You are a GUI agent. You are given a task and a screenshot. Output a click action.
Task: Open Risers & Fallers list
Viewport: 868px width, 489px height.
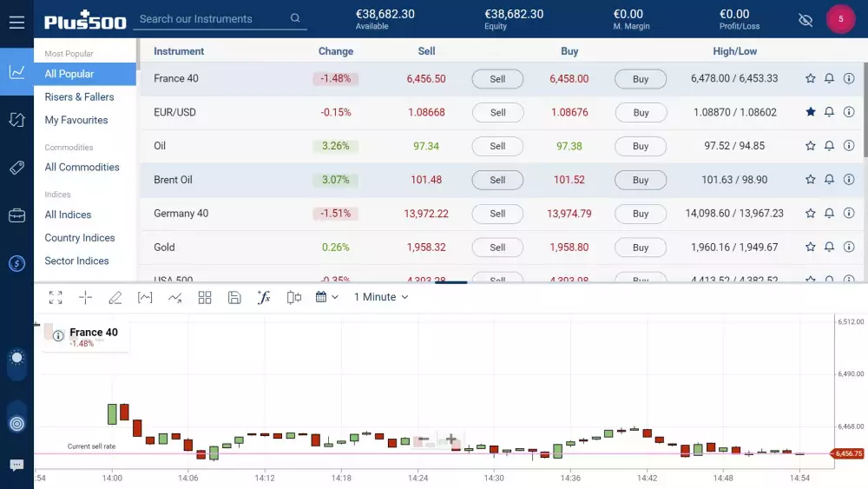click(79, 97)
